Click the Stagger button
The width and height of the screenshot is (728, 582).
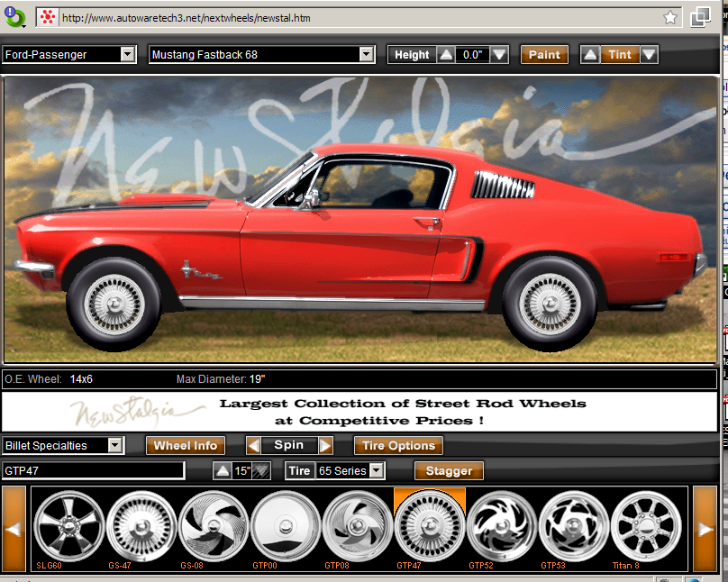pyautogui.click(x=449, y=470)
